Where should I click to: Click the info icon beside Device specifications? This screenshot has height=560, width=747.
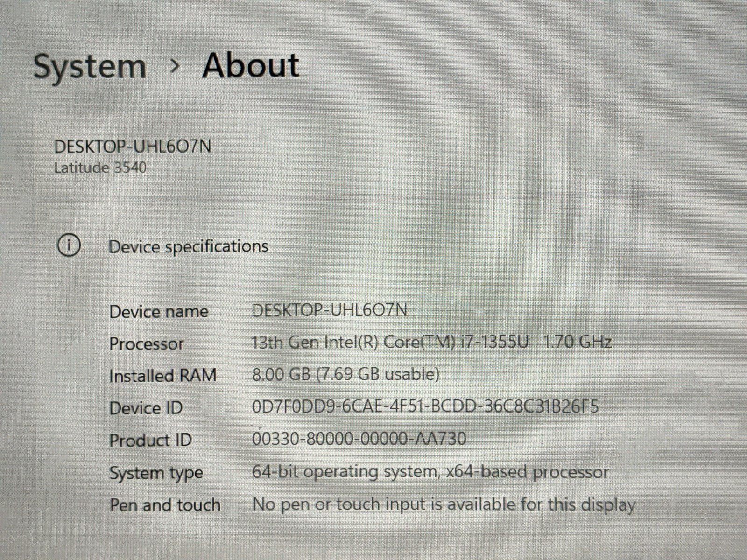coord(69,245)
